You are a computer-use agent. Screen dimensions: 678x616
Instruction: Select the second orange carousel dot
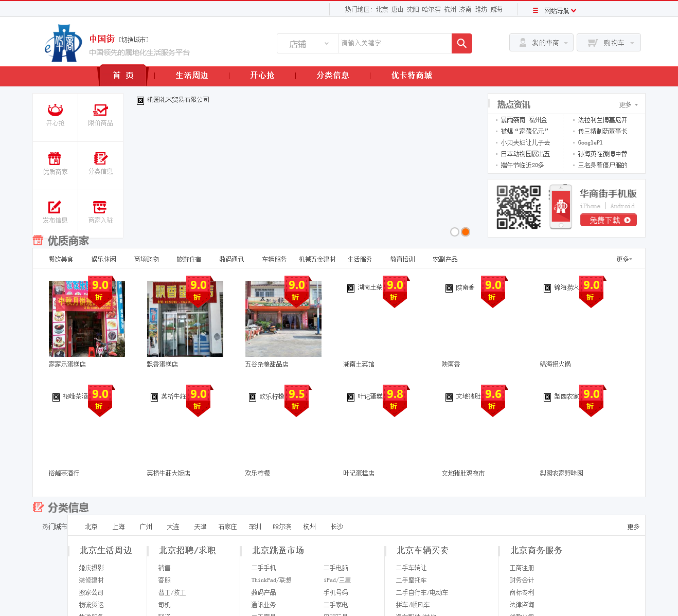coord(466,232)
